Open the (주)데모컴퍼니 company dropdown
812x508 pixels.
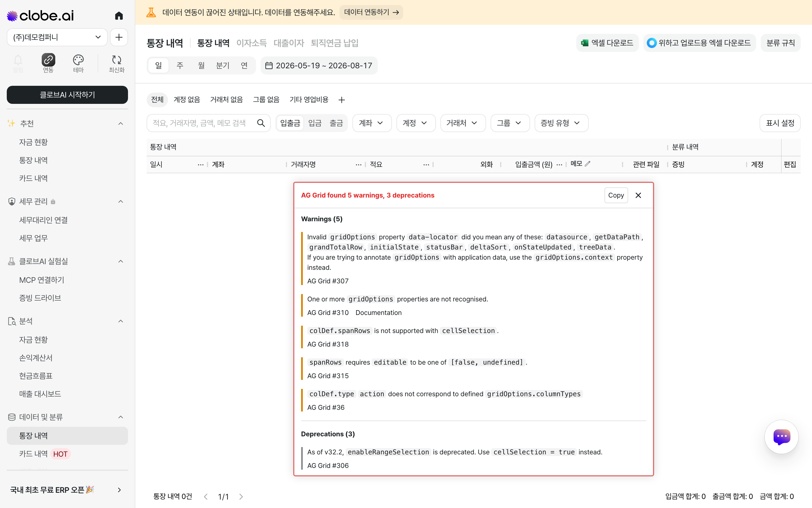click(57, 37)
